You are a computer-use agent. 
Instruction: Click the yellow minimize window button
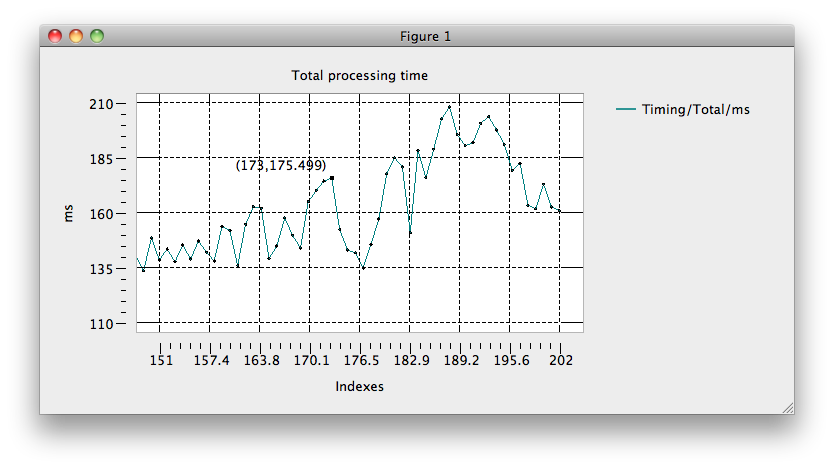click(76, 36)
